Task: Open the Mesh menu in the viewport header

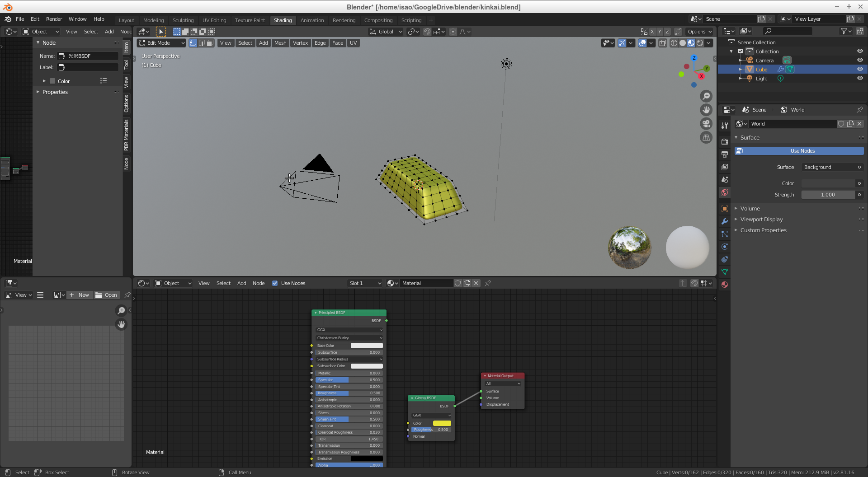Action: (x=280, y=43)
